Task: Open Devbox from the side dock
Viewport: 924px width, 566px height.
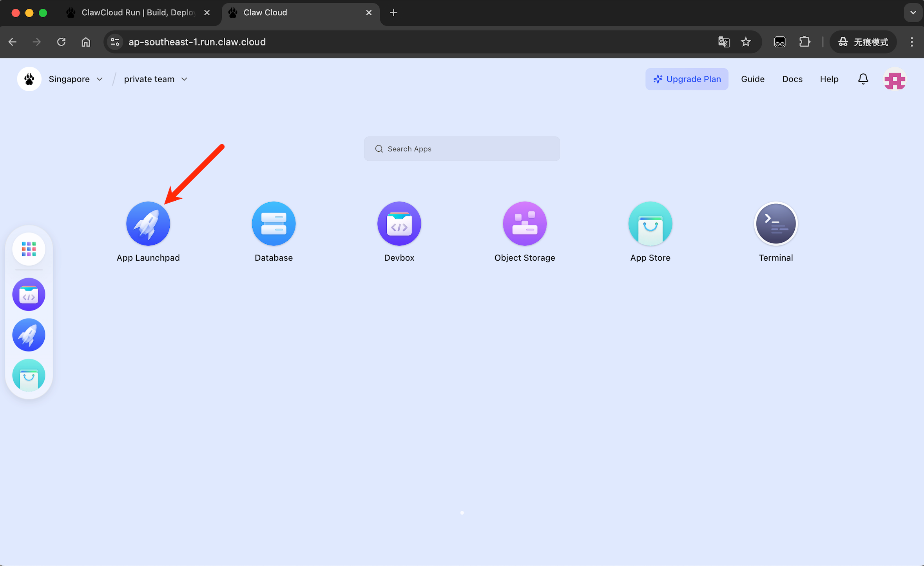Action: 29,294
